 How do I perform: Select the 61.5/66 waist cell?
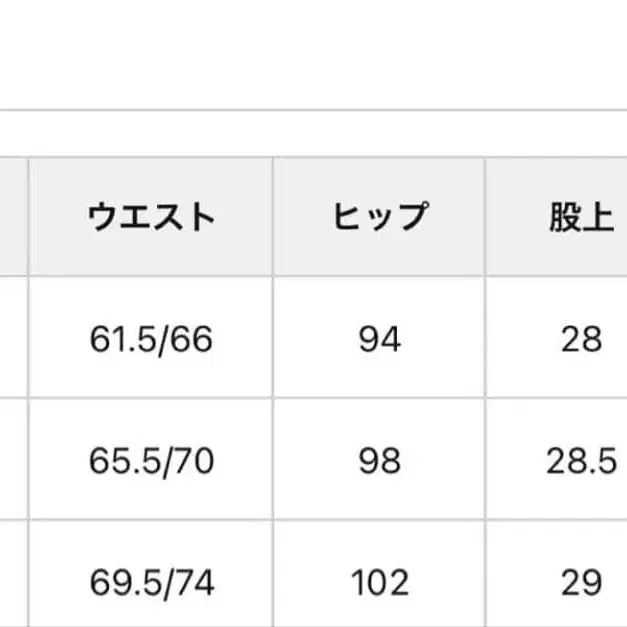(151, 339)
